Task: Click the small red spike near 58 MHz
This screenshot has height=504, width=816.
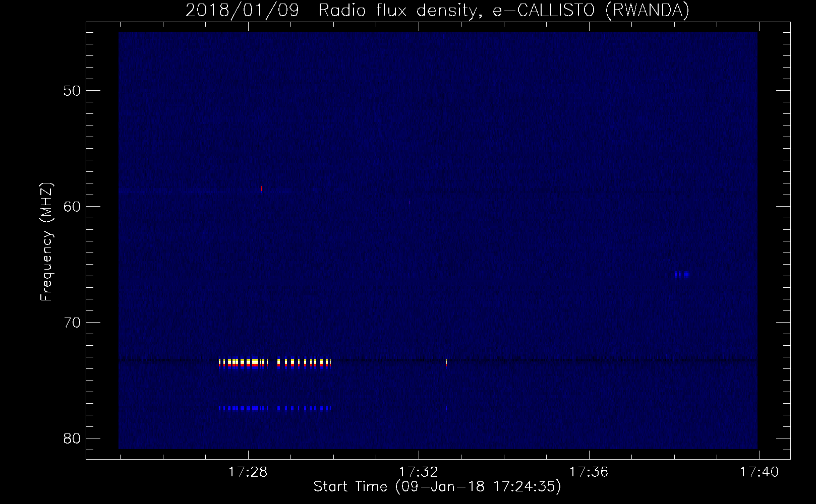Action: pos(261,189)
